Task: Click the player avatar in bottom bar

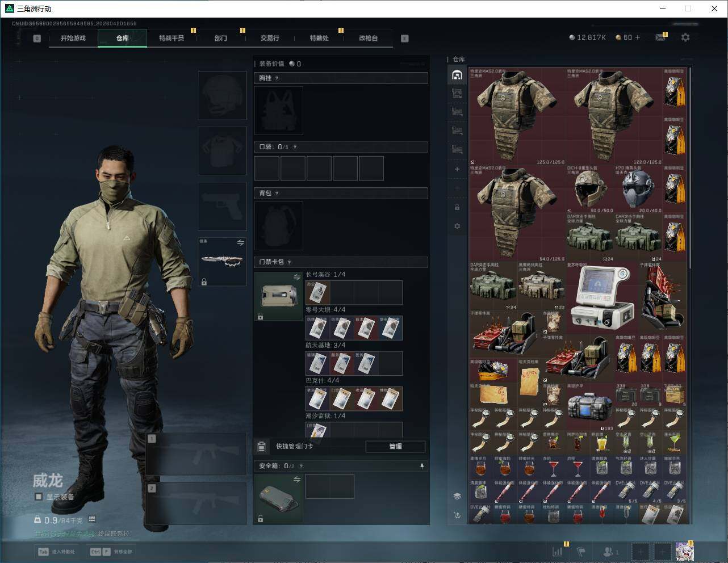Action: coord(684,551)
